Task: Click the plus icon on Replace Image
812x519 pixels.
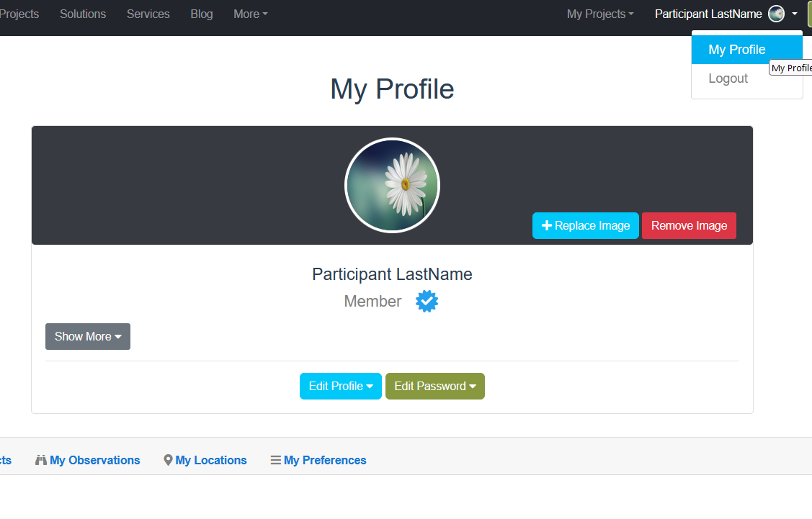Action: click(x=547, y=226)
